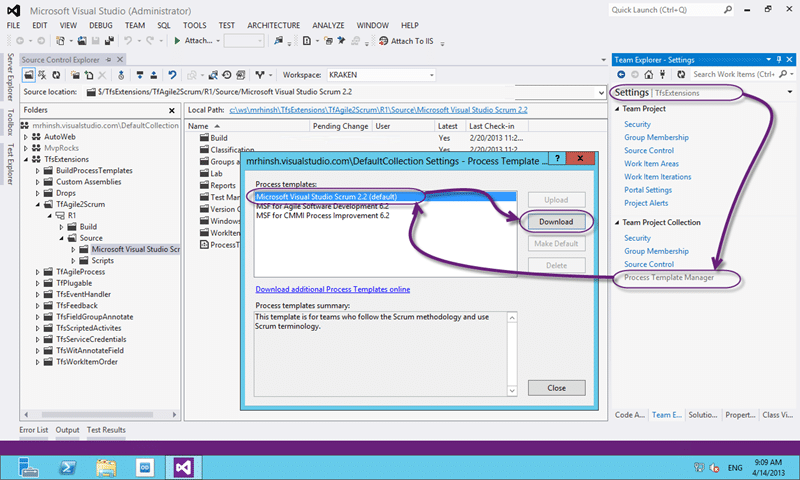Screen dimensions: 800x480
Task: Click the Compare Folders icon
Action: click(x=213, y=75)
